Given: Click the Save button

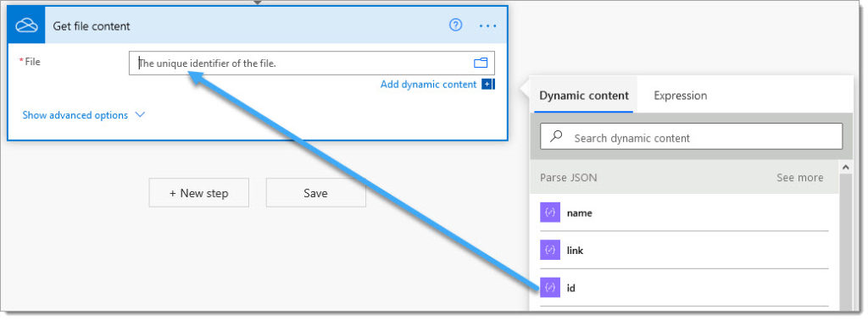Looking at the screenshot, I should pos(315,193).
